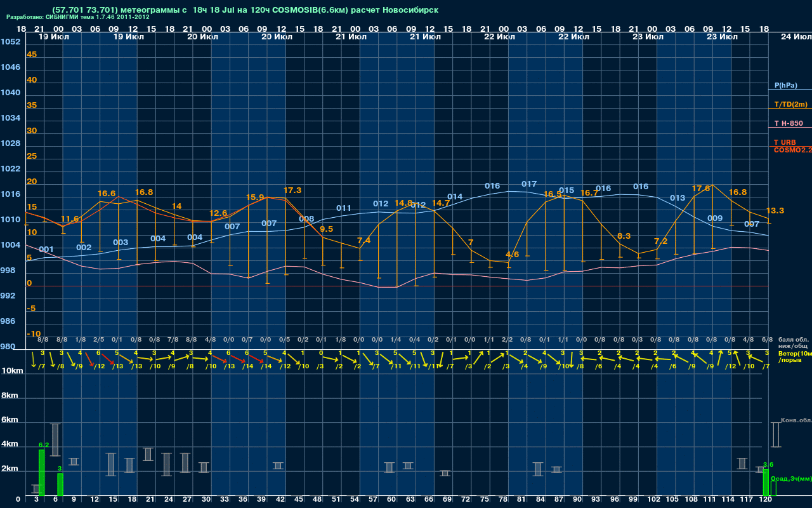
Task: Click the 1034 pressure axis label
Action: [10, 118]
